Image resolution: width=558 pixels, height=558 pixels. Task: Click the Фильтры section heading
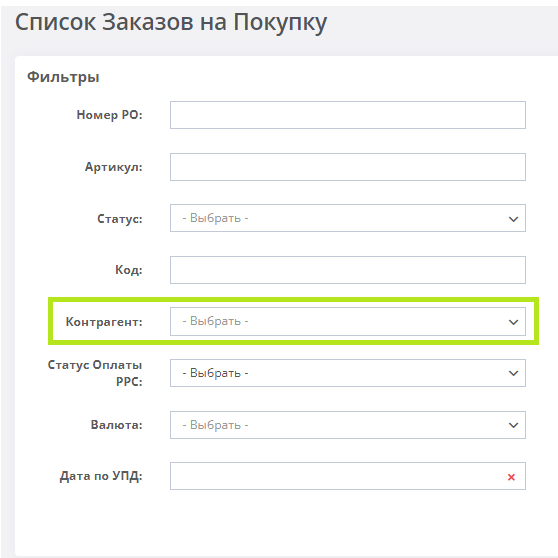[x=63, y=77]
